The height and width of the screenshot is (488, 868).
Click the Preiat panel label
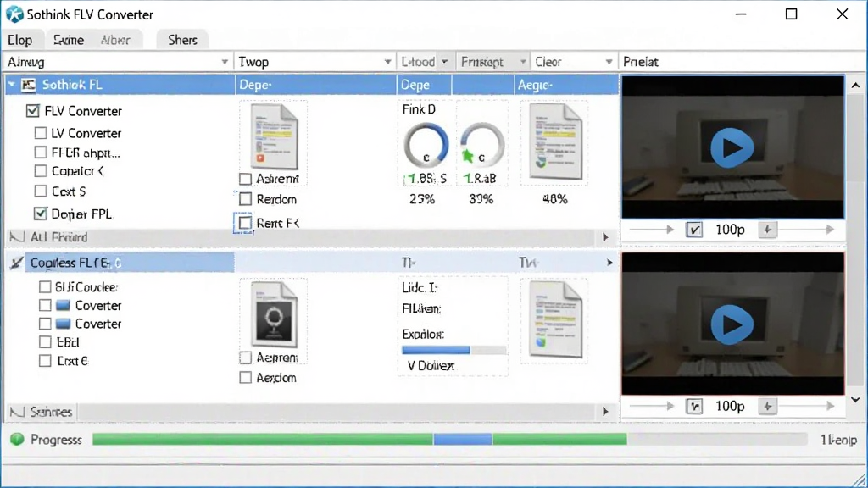(x=641, y=62)
